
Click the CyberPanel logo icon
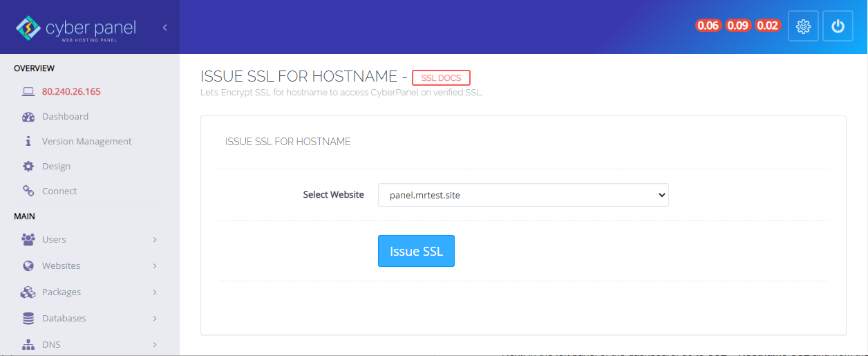(28, 28)
